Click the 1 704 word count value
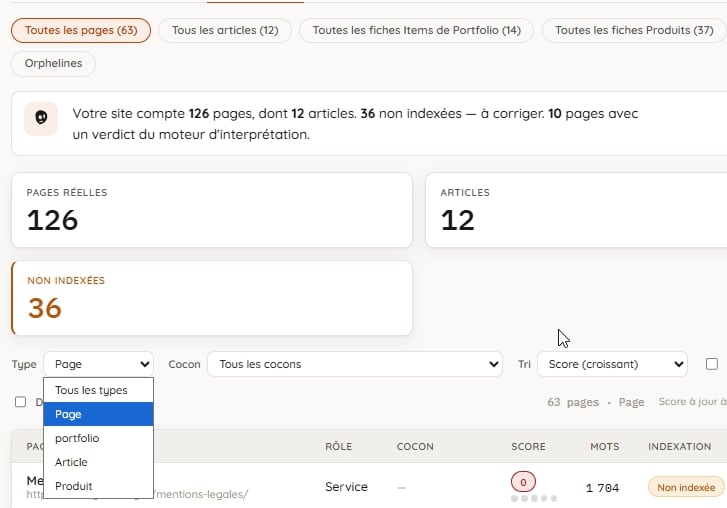 tap(602, 488)
